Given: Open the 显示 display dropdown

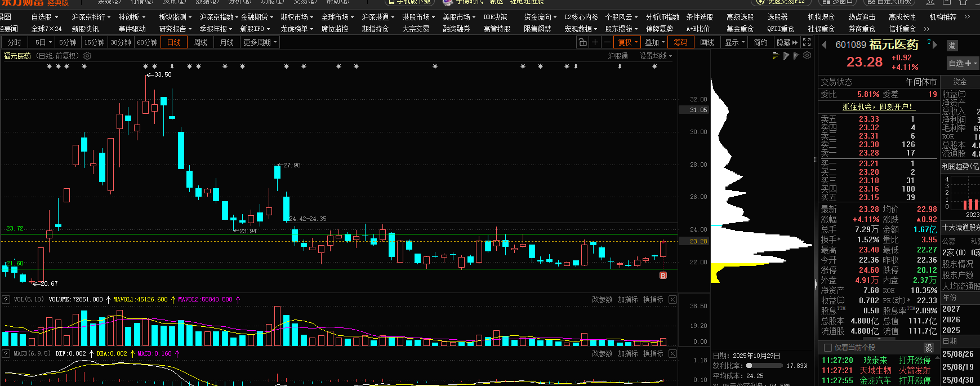Looking at the screenshot, I should (x=734, y=42).
